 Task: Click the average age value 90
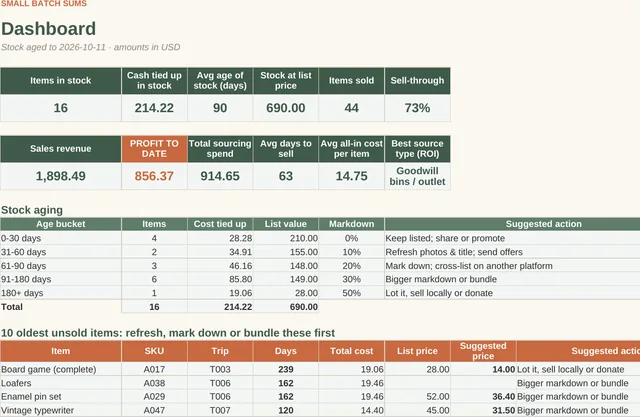click(220, 108)
